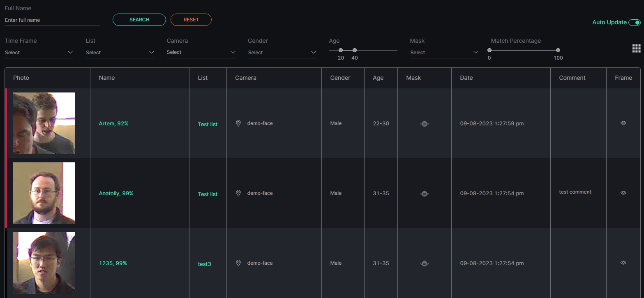Screen dimensions: 644x298
Task: Click Match Percentage handle at 0
Action: [489, 50]
